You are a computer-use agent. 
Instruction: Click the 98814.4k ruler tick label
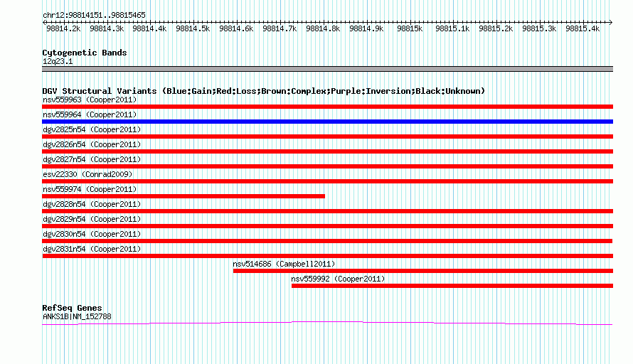149,29
